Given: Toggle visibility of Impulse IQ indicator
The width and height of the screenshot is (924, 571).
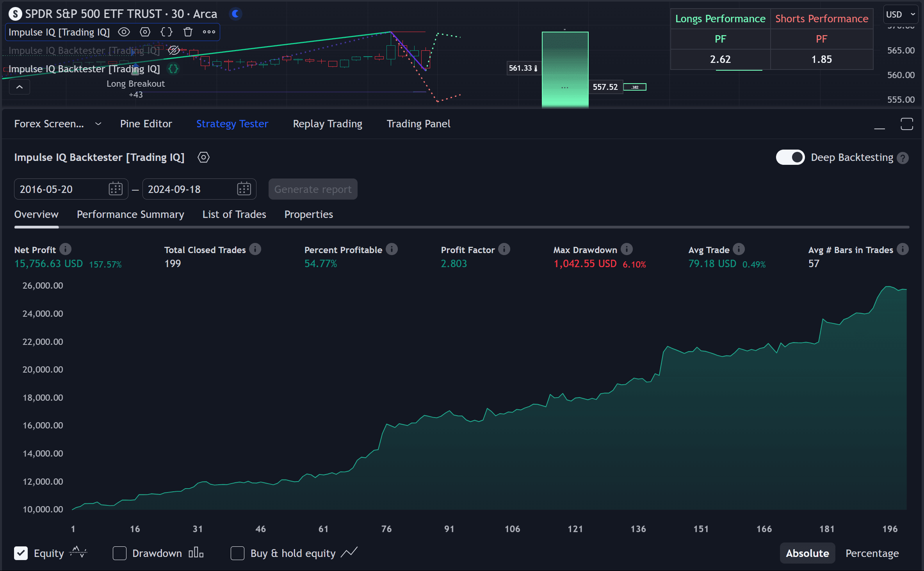Looking at the screenshot, I should (x=124, y=32).
